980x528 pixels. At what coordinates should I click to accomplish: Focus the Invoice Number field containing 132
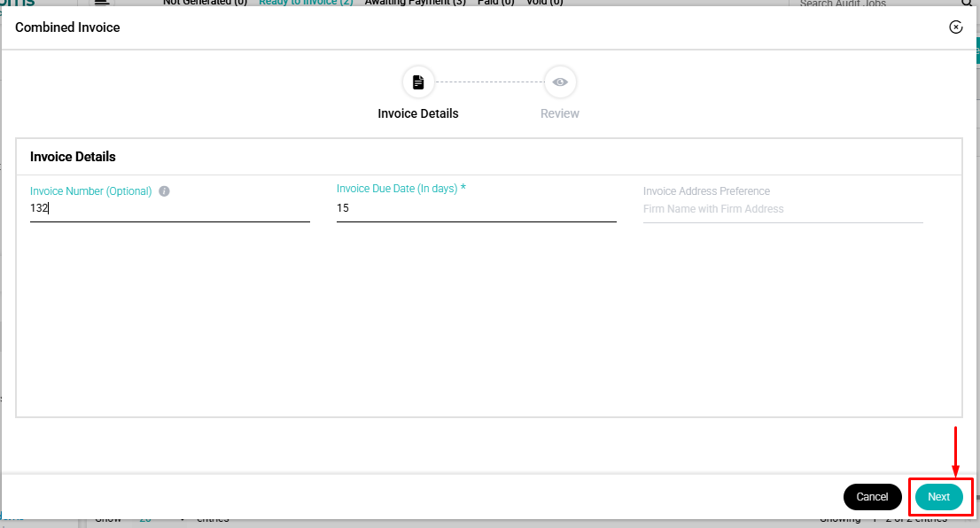(x=170, y=208)
